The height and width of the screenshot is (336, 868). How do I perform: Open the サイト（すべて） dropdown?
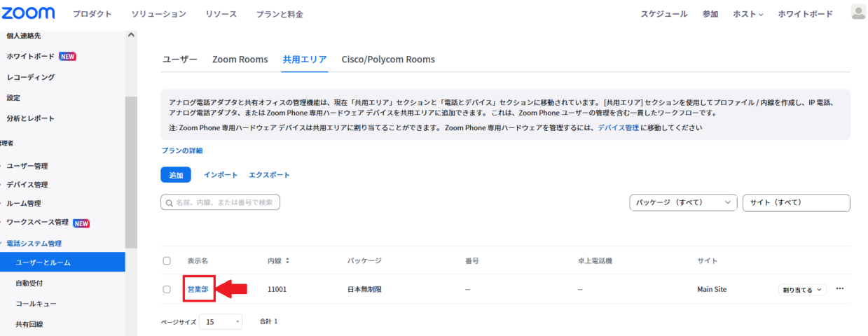pos(796,202)
